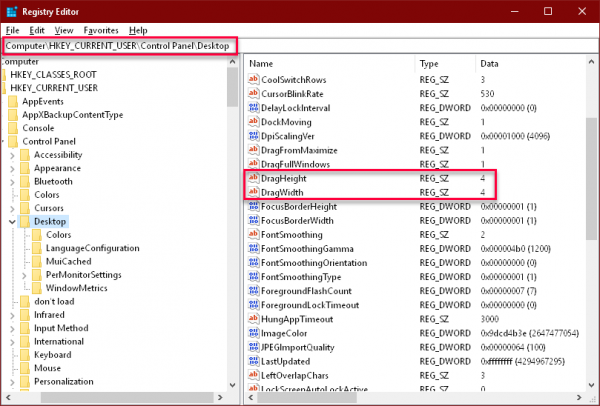Select the ImageColor DWORD icon
The height and width of the screenshot is (406, 600).
(x=253, y=333)
